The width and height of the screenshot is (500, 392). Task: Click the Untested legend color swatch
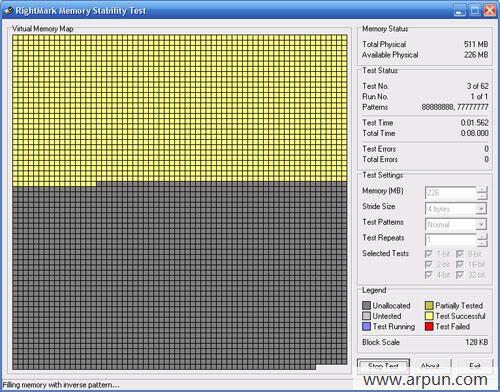[366, 316]
